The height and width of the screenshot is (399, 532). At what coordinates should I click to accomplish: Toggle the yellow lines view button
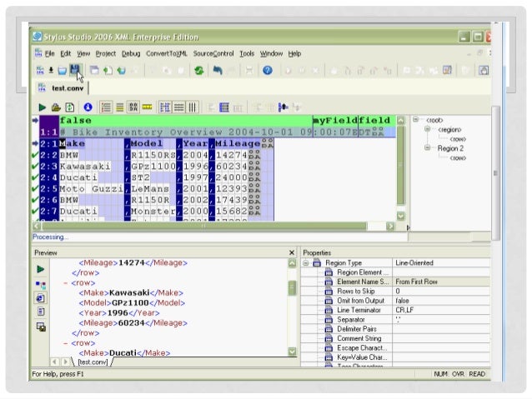tap(119, 107)
